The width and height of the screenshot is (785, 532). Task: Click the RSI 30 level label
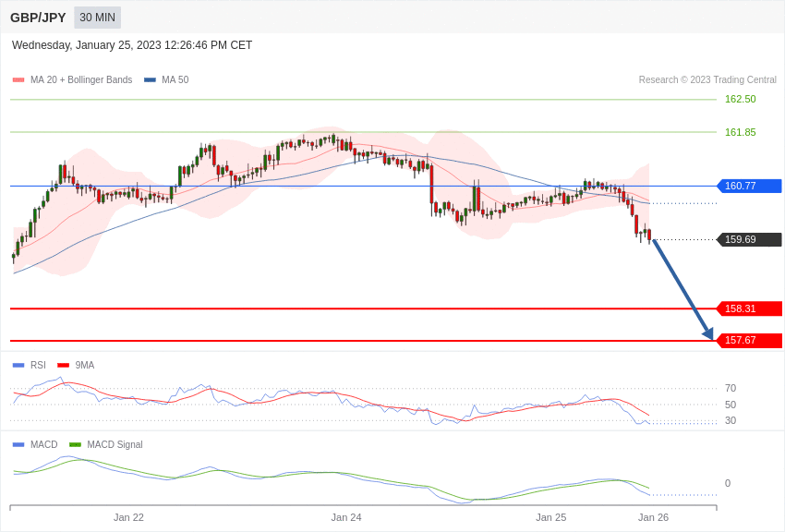(x=731, y=420)
